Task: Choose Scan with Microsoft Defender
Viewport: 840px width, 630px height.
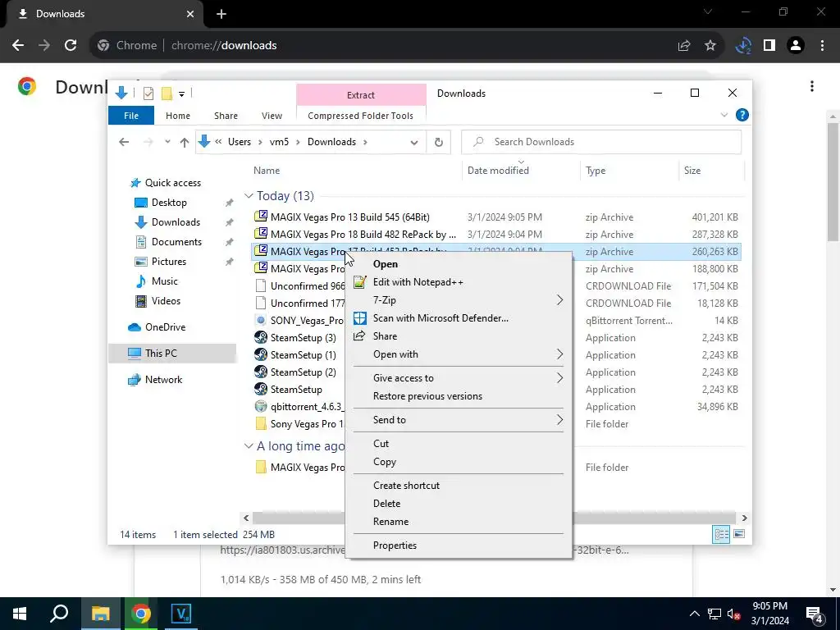Action: [459, 318]
